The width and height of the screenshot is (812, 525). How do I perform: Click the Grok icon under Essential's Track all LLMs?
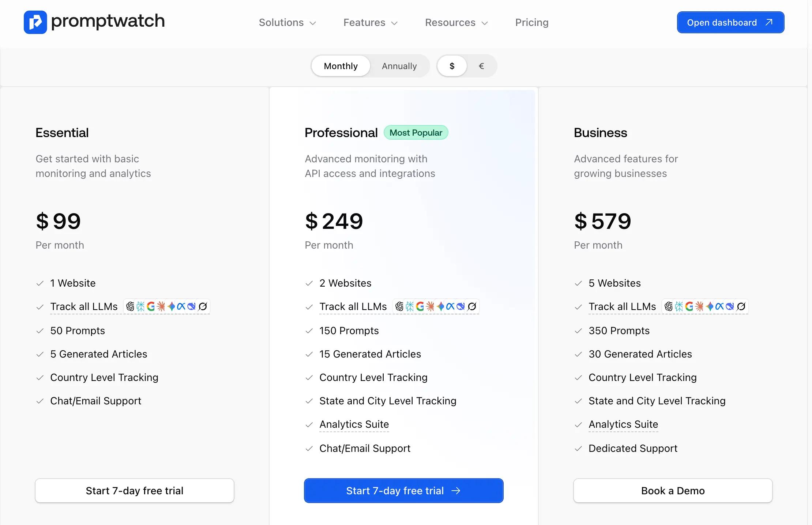tap(203, 307)
